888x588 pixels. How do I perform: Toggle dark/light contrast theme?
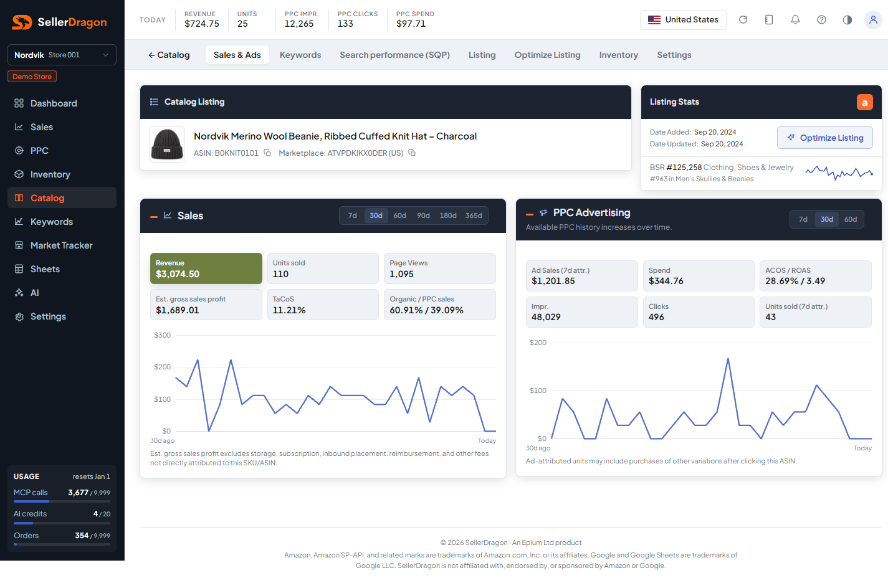tap(847, 20)
